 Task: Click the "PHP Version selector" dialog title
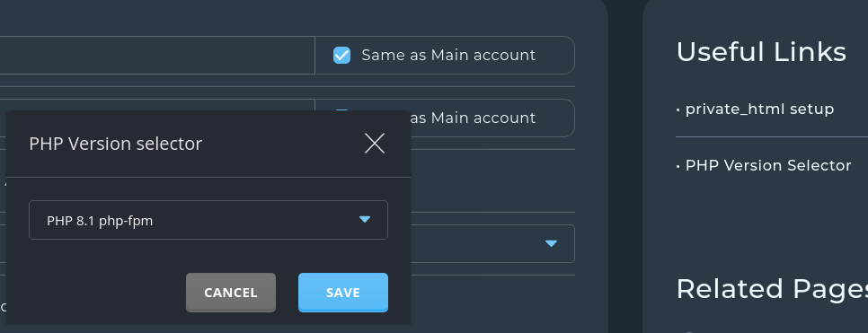coord(116,144)
